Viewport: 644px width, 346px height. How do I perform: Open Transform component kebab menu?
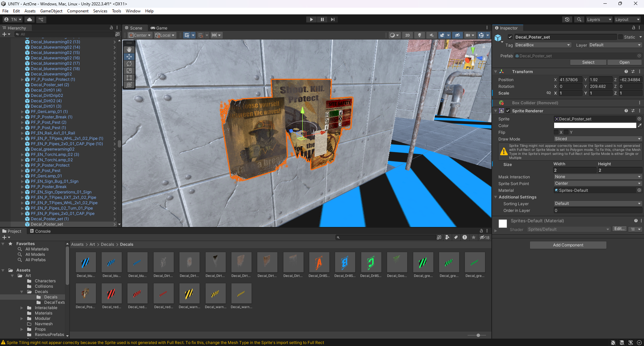click(x=640, y=71)
